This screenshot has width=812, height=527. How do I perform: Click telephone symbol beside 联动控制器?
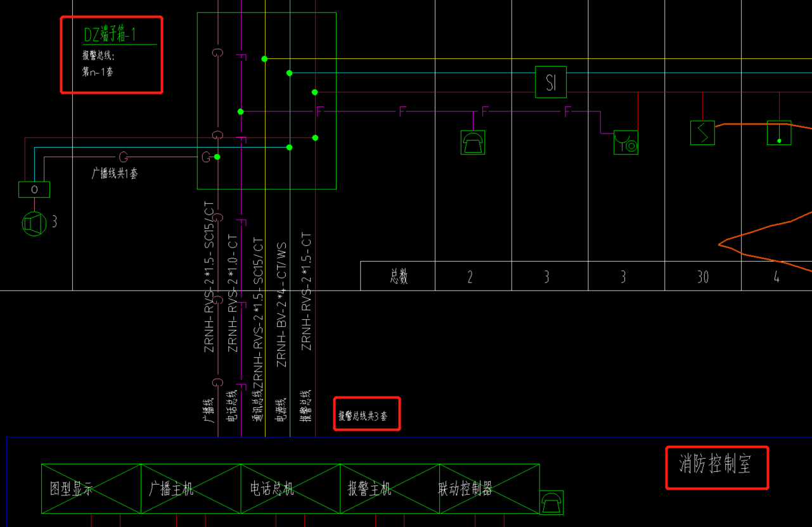pos(551,502)
